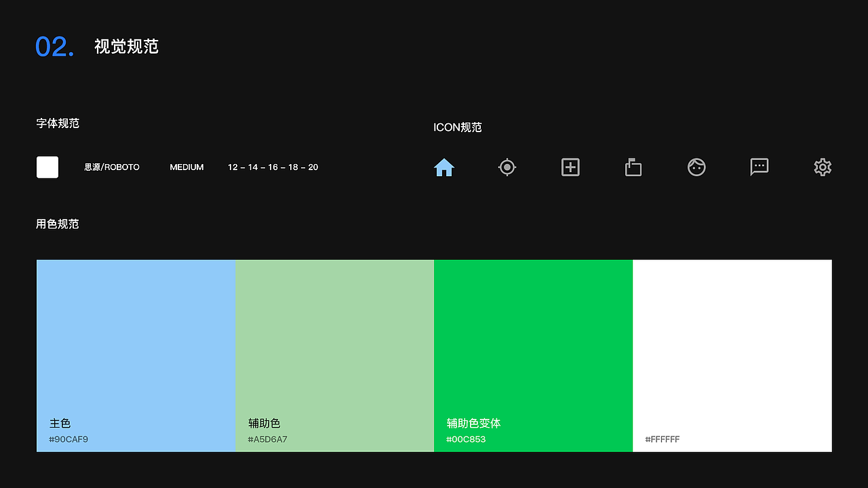
Task: Click the MEDIUM font weight text
Action: pos(186,167)
